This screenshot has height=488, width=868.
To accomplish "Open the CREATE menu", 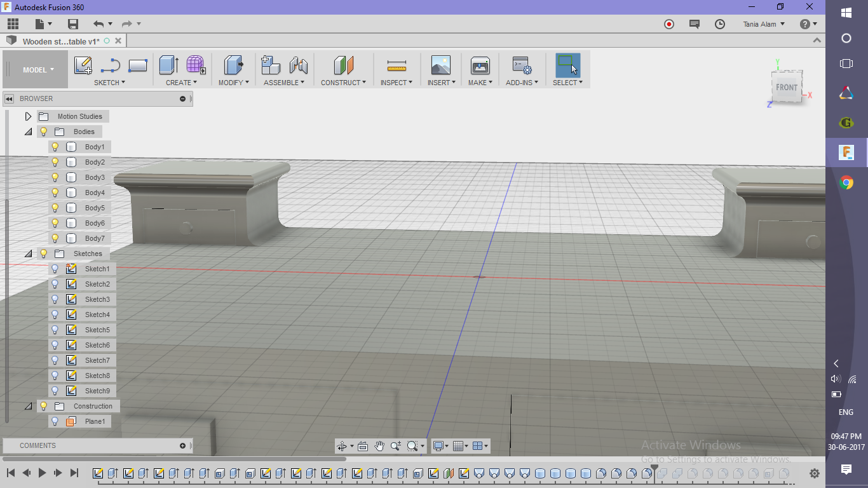I will [x=181, y=83].
